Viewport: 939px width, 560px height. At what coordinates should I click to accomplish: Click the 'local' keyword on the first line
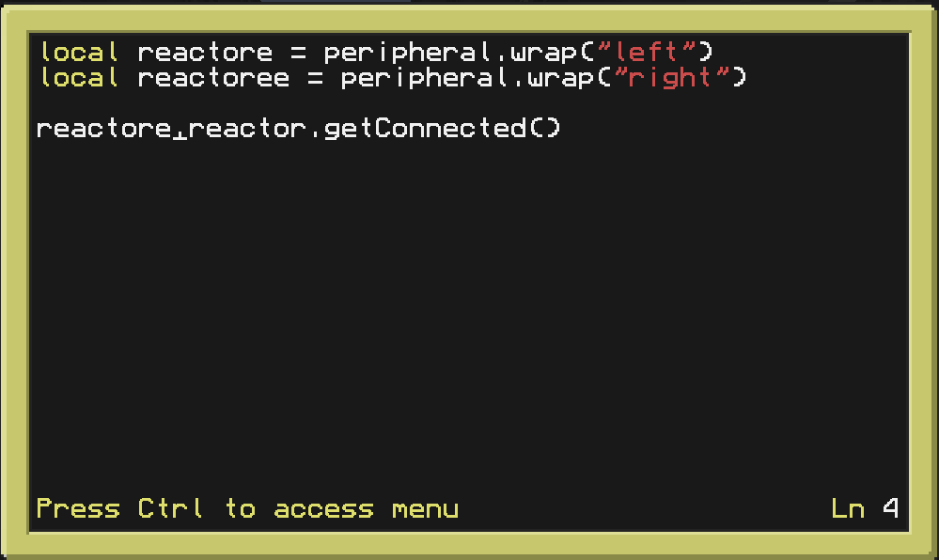(80, 53)
